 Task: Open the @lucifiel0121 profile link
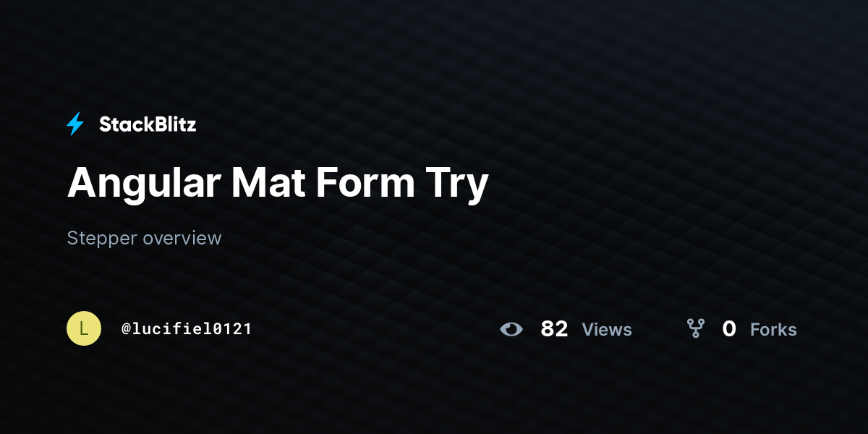coord(187,329)
